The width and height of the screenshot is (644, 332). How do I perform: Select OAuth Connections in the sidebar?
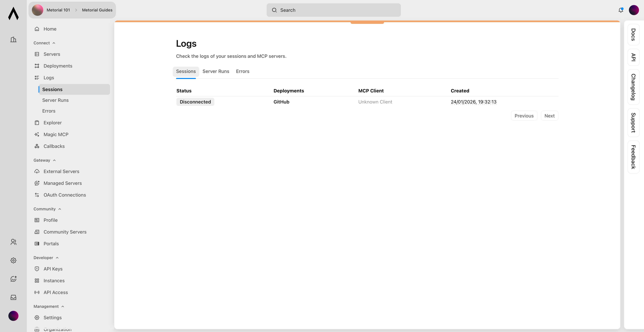(x=65, y=195)
